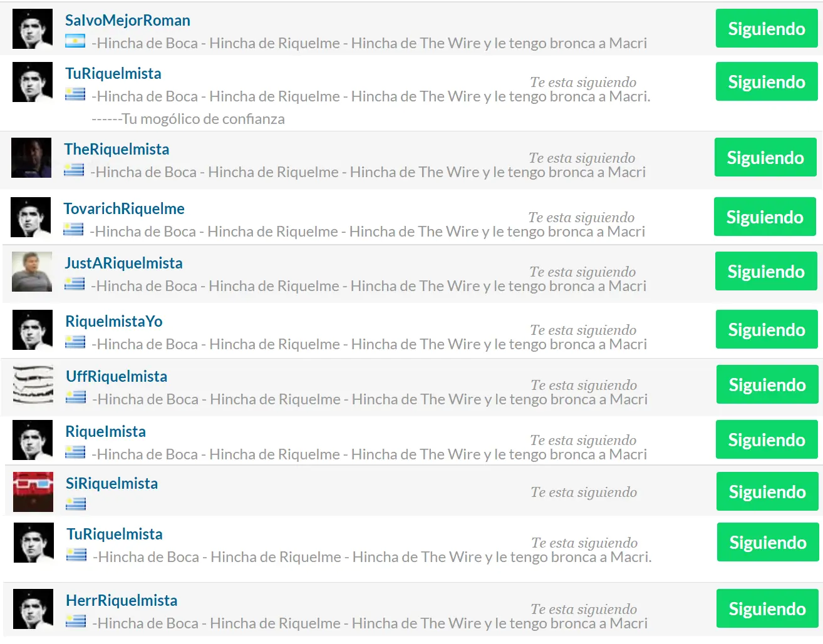Image resolution: width=823 pixels, height=644 pixels.
Task: Click the Argentina flag icon under SalvoMejorRoman
Action: tap(75, 41)
